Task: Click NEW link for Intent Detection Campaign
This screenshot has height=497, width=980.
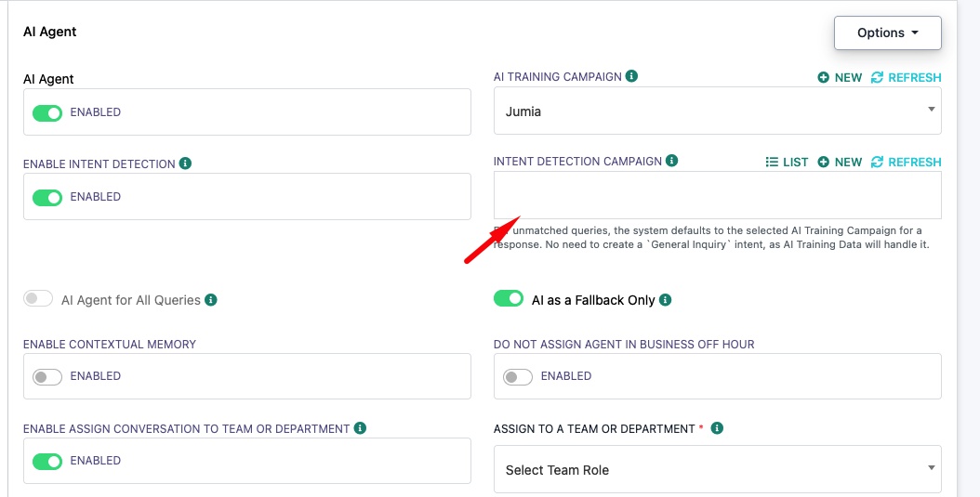Action: pyautogui.click(x=840, y=163)
